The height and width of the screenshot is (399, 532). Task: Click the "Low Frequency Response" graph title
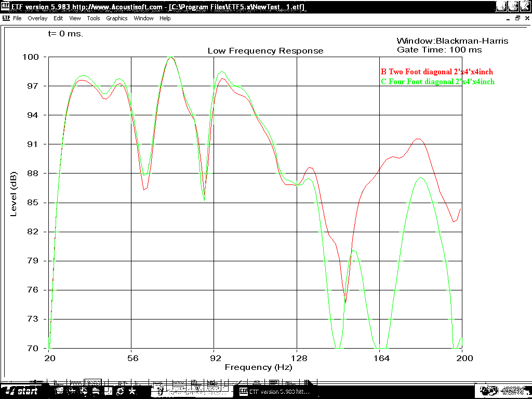click(265, 51)
